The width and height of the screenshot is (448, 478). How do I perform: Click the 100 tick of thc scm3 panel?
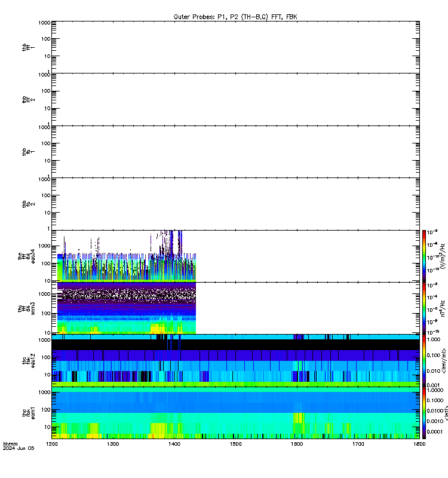pyautogui.click(x=46, y=313)
